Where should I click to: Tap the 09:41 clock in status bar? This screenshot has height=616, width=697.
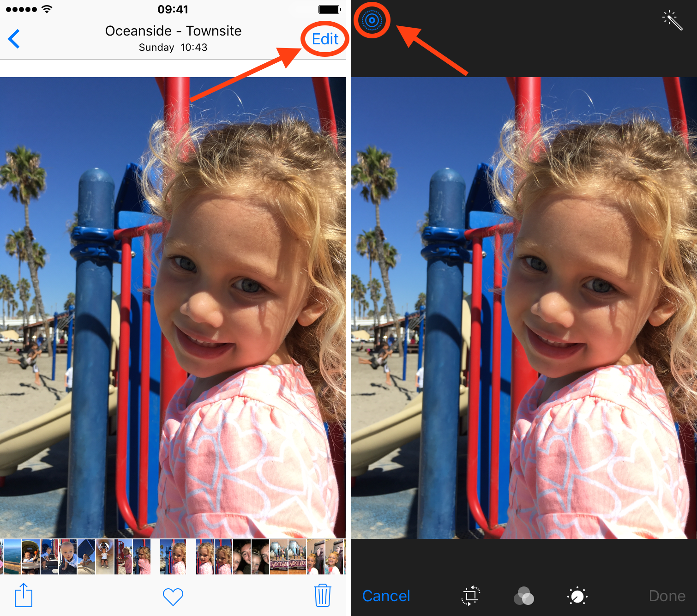[173, 9]
